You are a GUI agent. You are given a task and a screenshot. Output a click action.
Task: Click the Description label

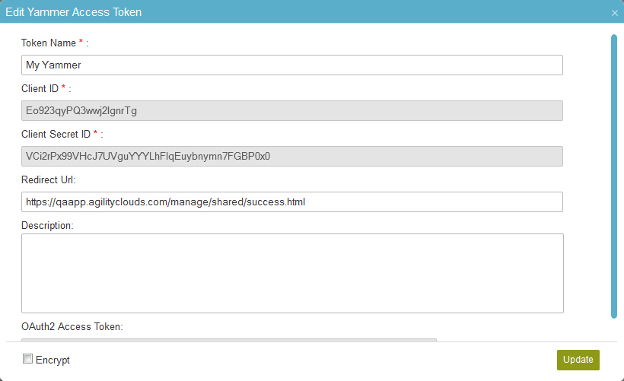[x=47, y=226]
